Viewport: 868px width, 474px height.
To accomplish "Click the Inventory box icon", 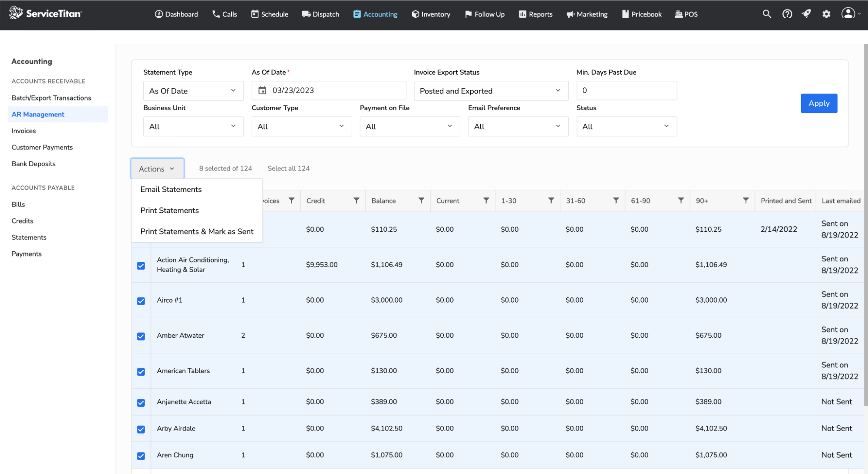I will click(x=415, y=13).
